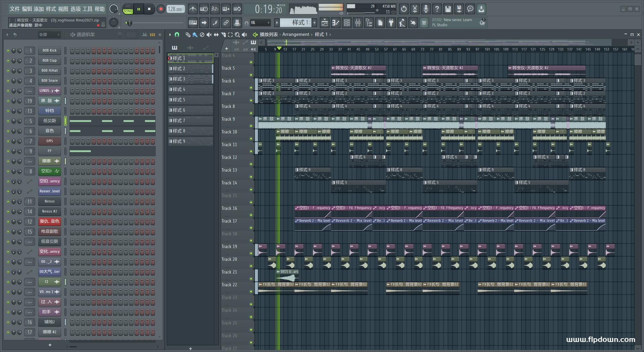Screen dimensions: 644x352
Task: Open undo history icon
Action: click(x=404, y=9)
